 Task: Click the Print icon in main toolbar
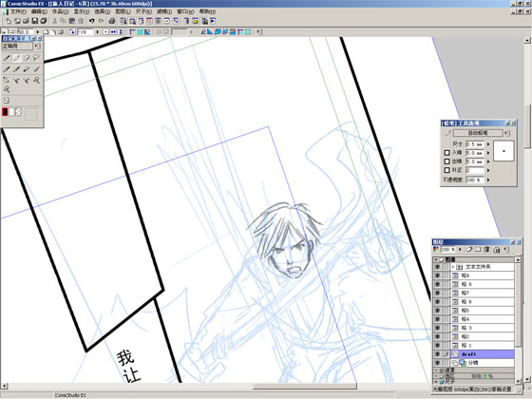click(x=112, y=21)
